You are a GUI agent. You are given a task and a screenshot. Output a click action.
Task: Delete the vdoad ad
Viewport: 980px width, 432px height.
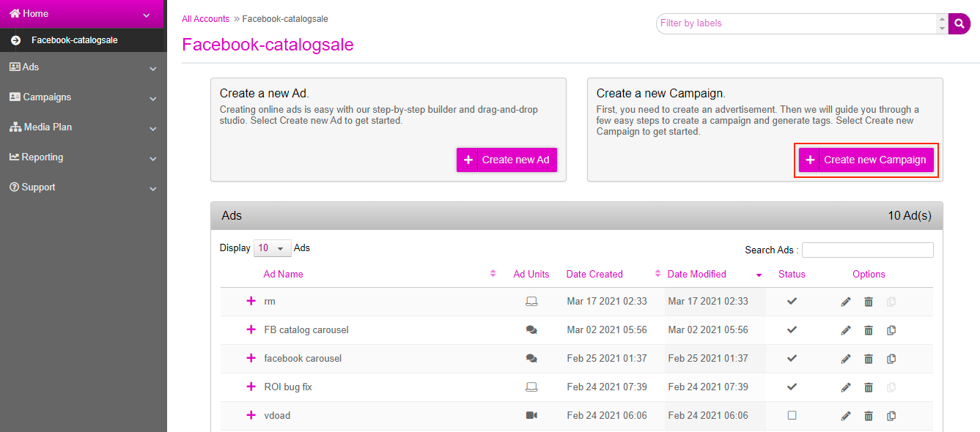(869, 416)
